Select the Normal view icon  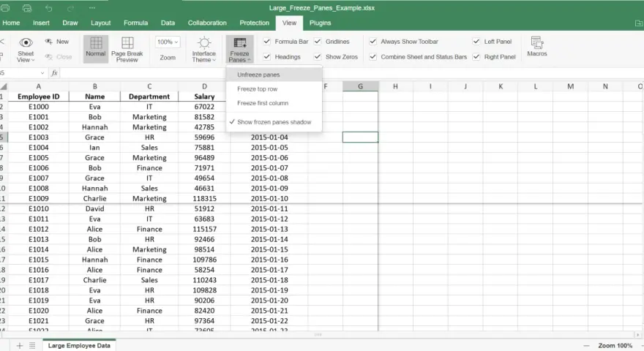96,42
